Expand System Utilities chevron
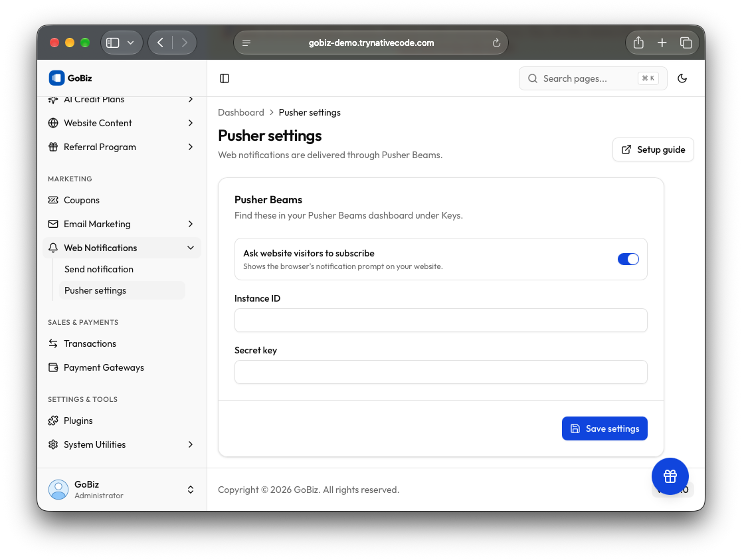This screenshot has width=742, height=560. click(x=191, y=444)
